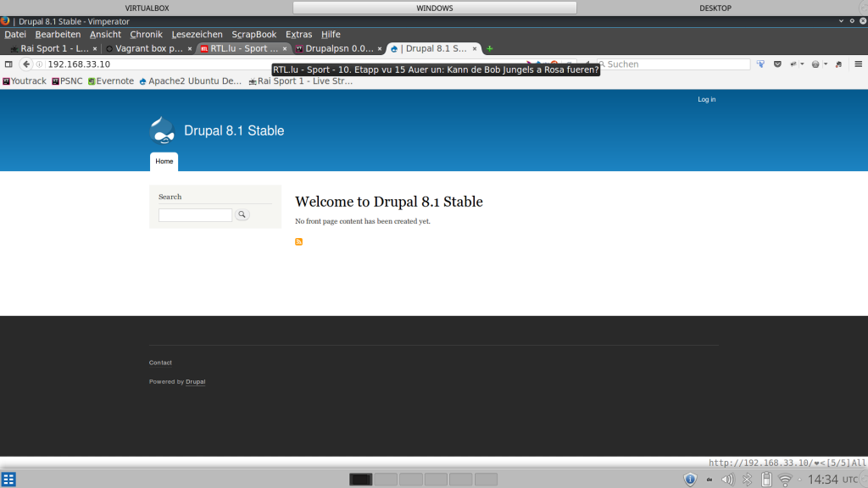Open the Firefox hamburger menu
868x488 pixels.
(x=858, y=64)
